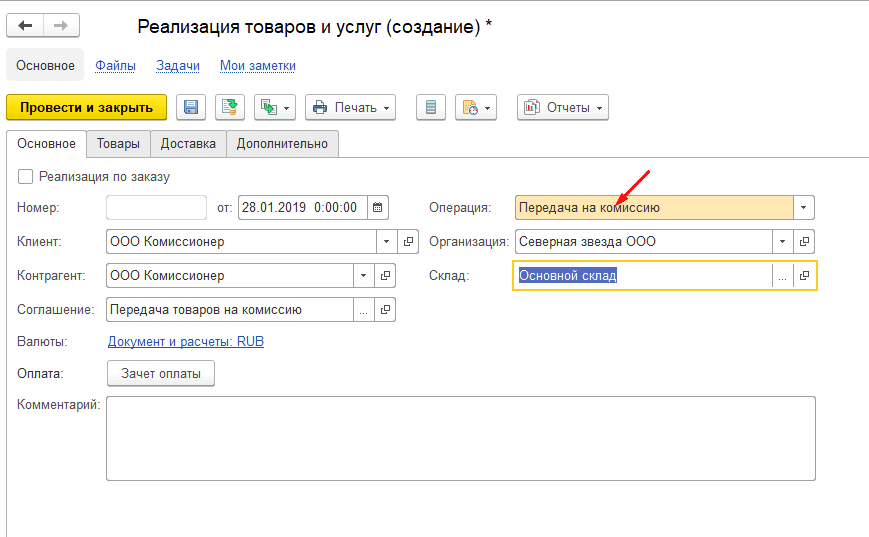
Task: Open the Отчеты dropdown menu
Action: [562, 107]
